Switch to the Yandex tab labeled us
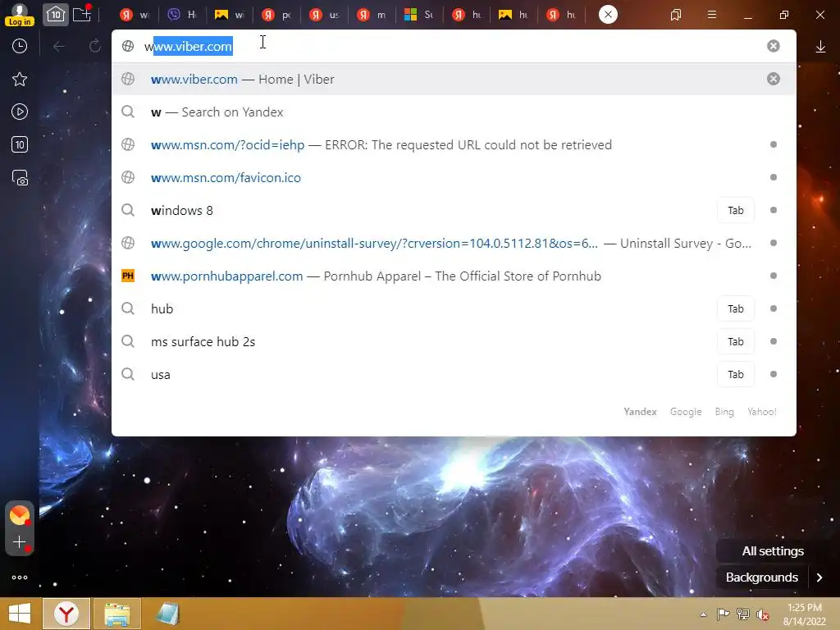 coord(325,15)
